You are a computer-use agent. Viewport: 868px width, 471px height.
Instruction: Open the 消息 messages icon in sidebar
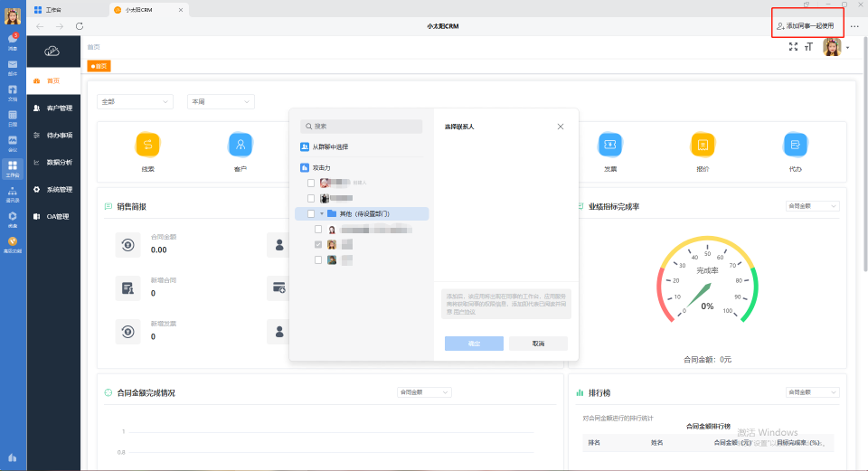tap(13, 40)
